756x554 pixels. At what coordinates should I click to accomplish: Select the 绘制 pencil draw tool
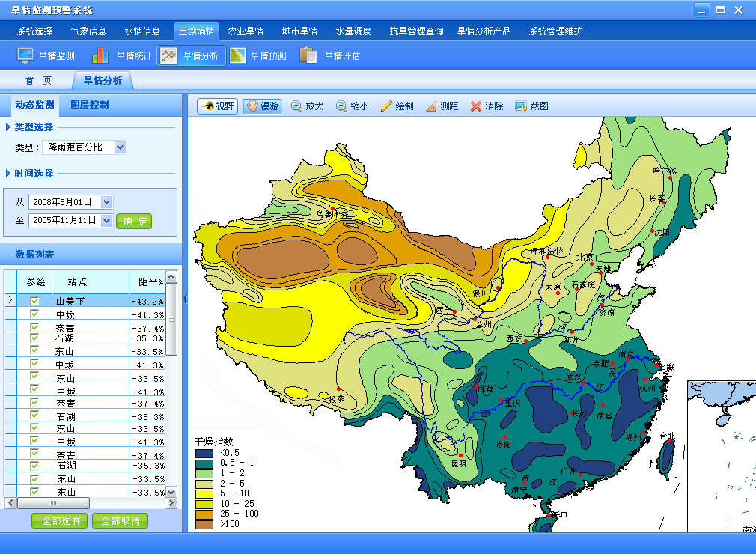point(397,106)
